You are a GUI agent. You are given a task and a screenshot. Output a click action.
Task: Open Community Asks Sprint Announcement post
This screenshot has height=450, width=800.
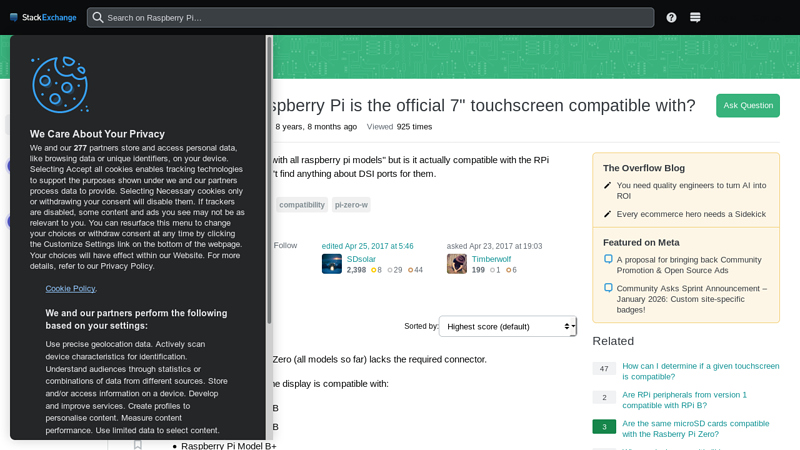691,299
